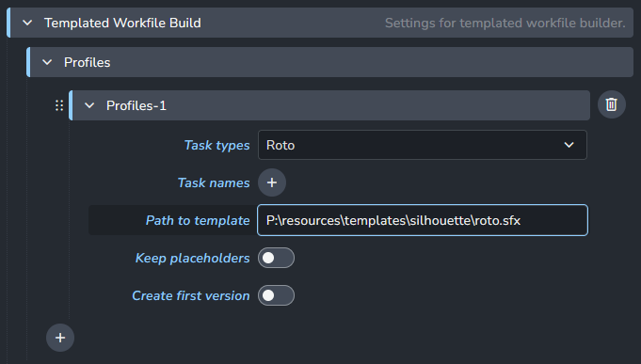Grab the drag handle beside Profiles-1

[x=59, y=105]
